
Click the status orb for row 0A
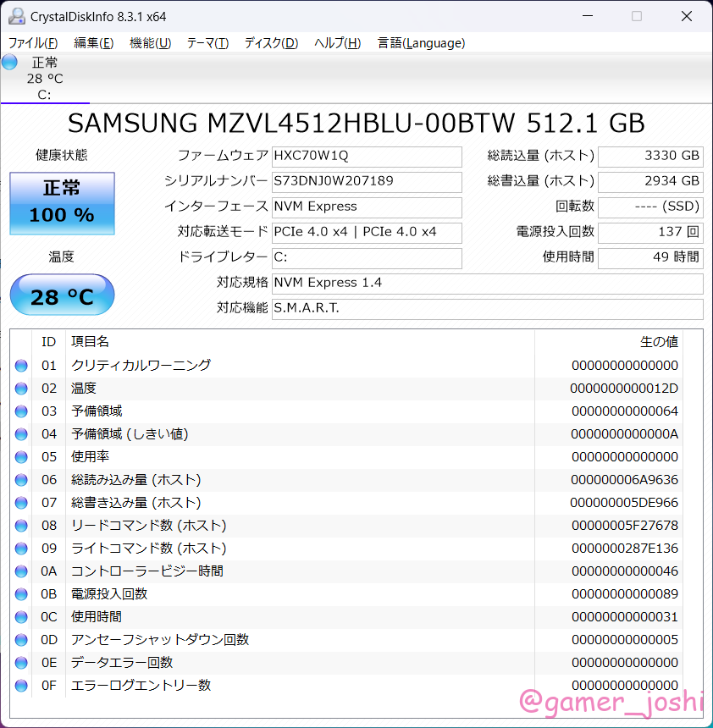tap(21, 571)
